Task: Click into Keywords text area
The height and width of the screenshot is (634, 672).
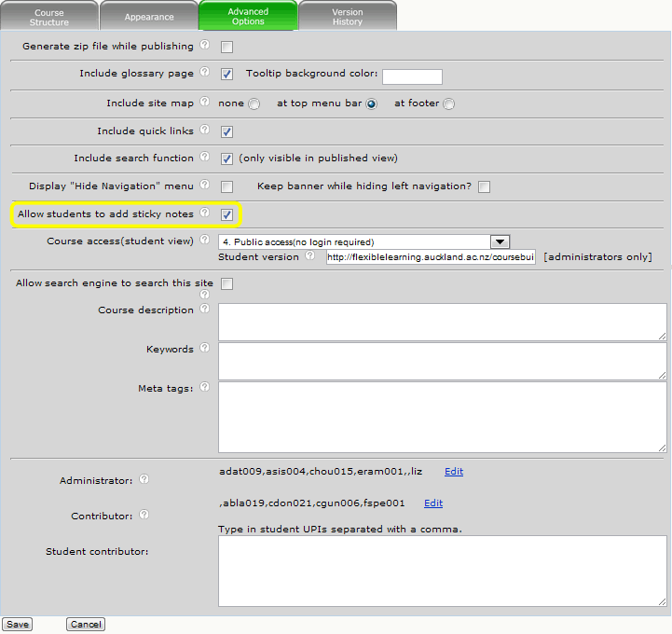Action: pos(443,361)
